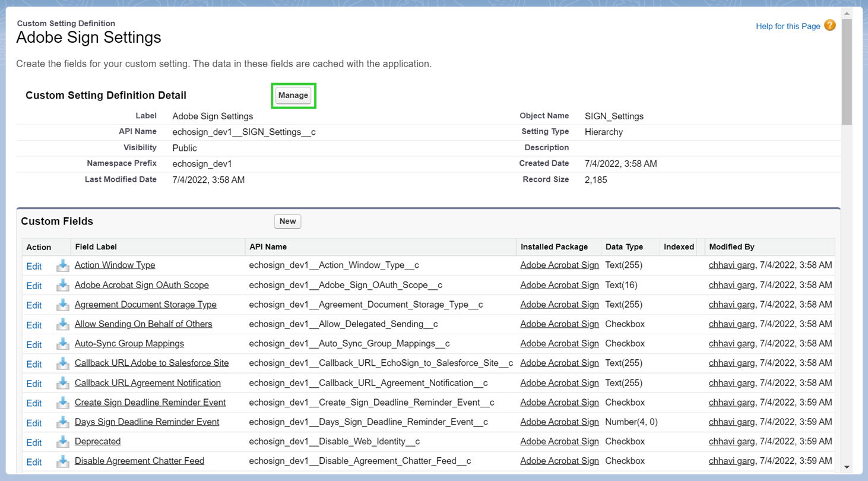Open Disable Agreement Chatter Feed label

coord(140,461)
